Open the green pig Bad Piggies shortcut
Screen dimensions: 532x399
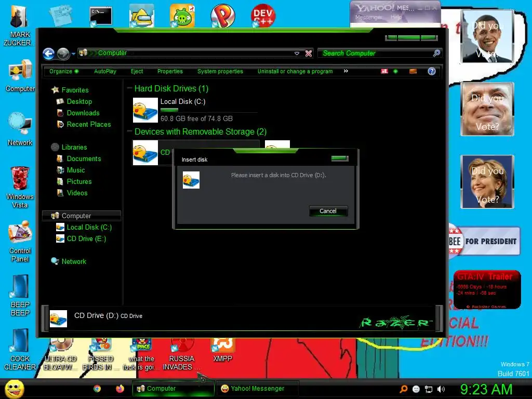click(182, 16)
